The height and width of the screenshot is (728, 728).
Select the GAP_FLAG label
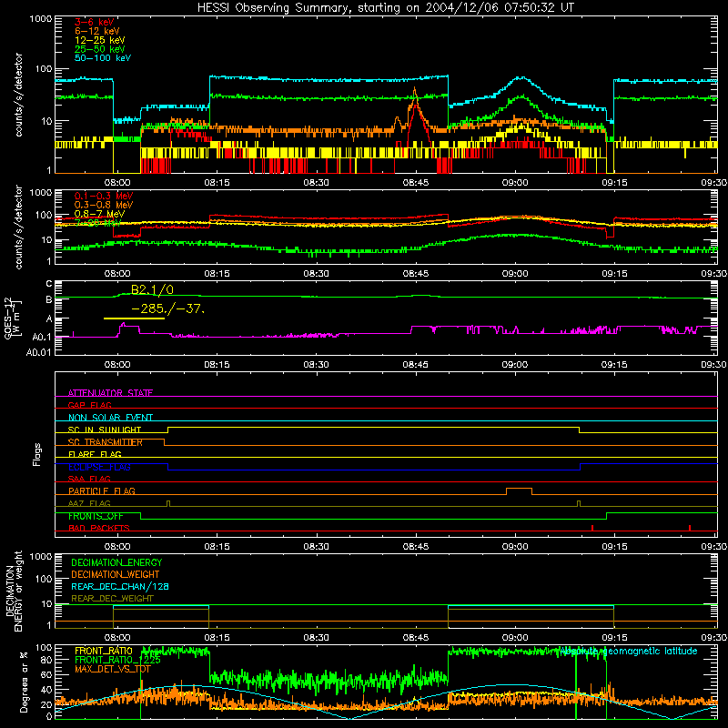click(89, 405)
